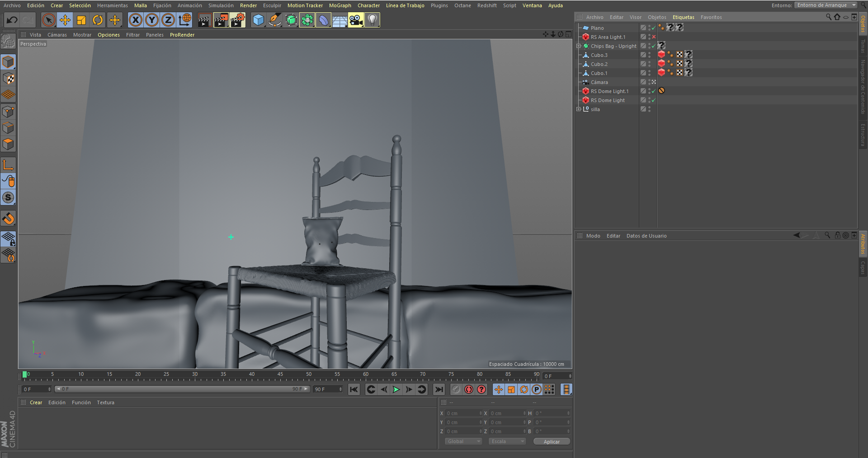The height and width of the screenshot is (458, 868).
Task: Toggle Y axis lock
Action: pos(152,20)
